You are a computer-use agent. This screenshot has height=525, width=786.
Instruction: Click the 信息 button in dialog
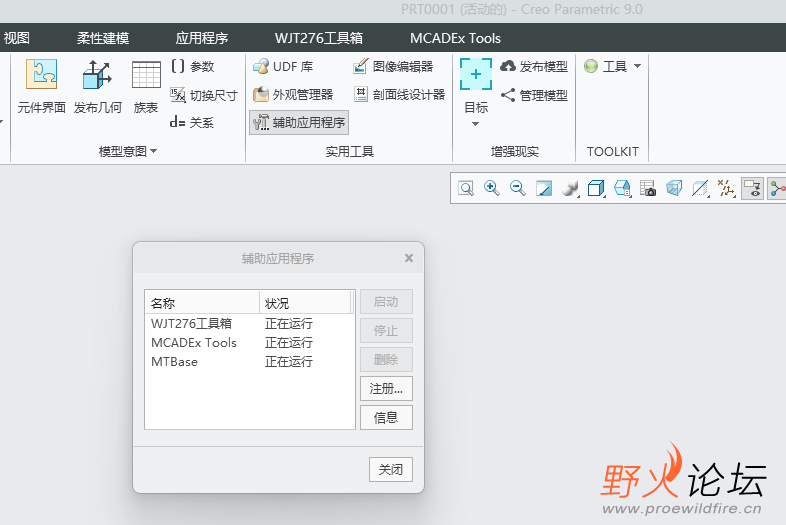coord(386,418)
